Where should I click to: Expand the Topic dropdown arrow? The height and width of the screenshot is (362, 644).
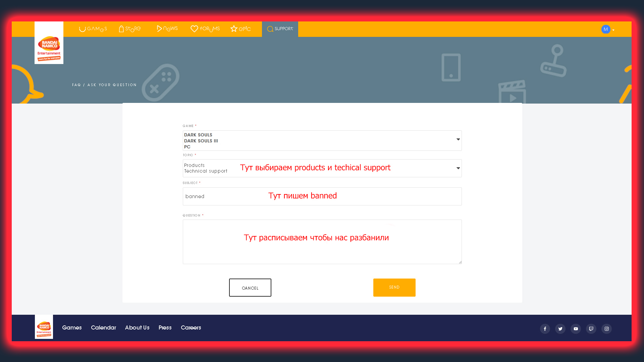pyautogui.click(x=458, y=168)
